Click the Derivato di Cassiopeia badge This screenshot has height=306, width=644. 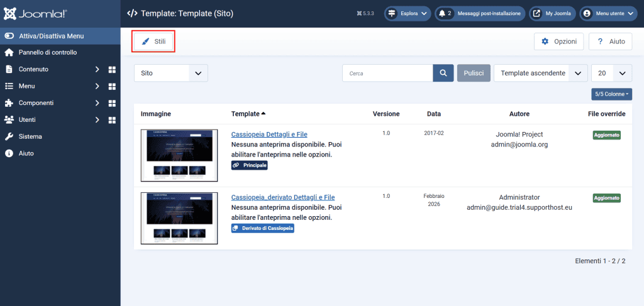point(263,228)
